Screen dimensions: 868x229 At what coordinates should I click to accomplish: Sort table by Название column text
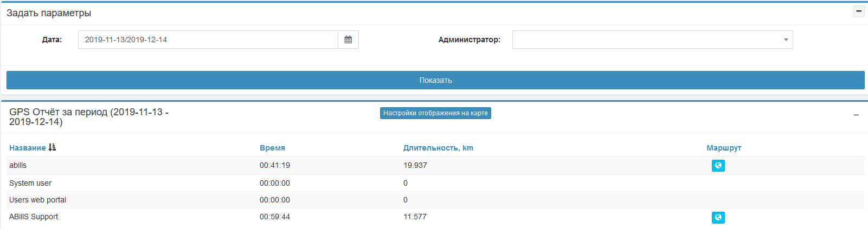(x=27, y=148)
